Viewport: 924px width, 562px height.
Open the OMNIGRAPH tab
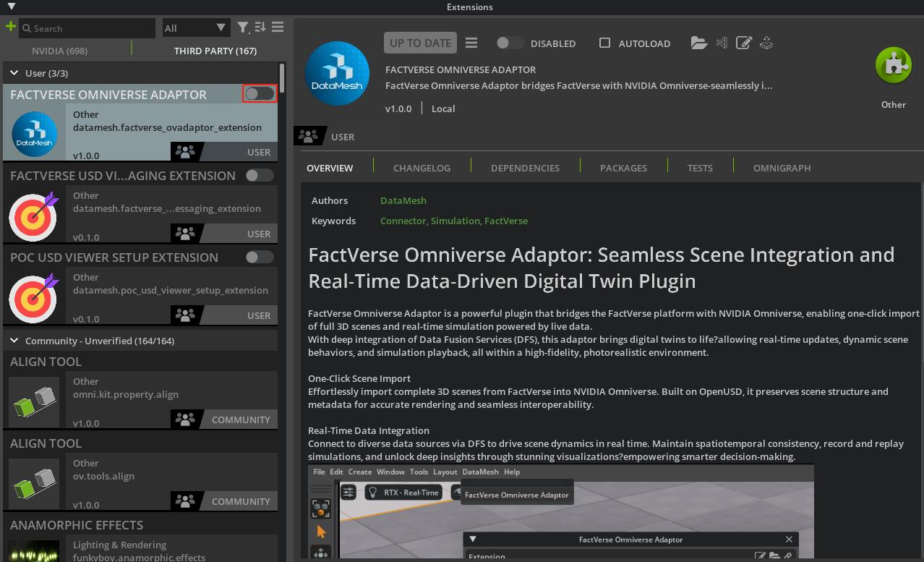point(782,168)
